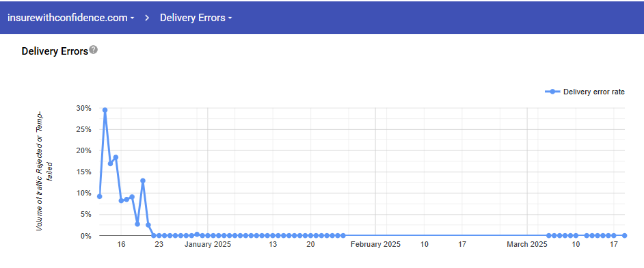The height and width of the screenshot is (268, 644).
Task: Click the Delivery error rate legend label
Action: (594, 92)
